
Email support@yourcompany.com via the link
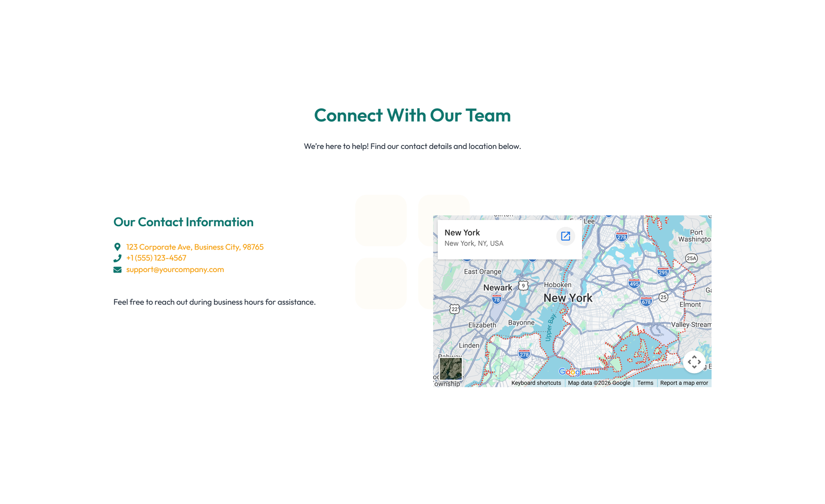click(x=175, y=270)
